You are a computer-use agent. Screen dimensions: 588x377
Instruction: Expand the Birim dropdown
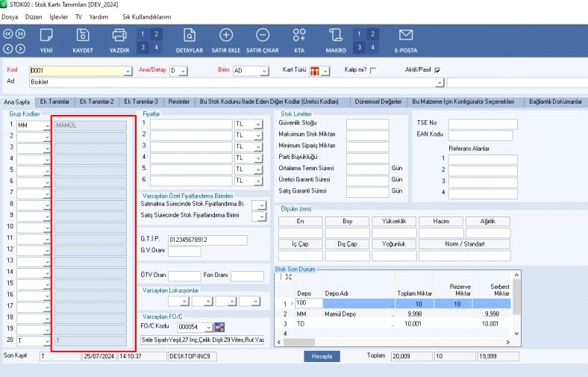click(x=263, y=71)
